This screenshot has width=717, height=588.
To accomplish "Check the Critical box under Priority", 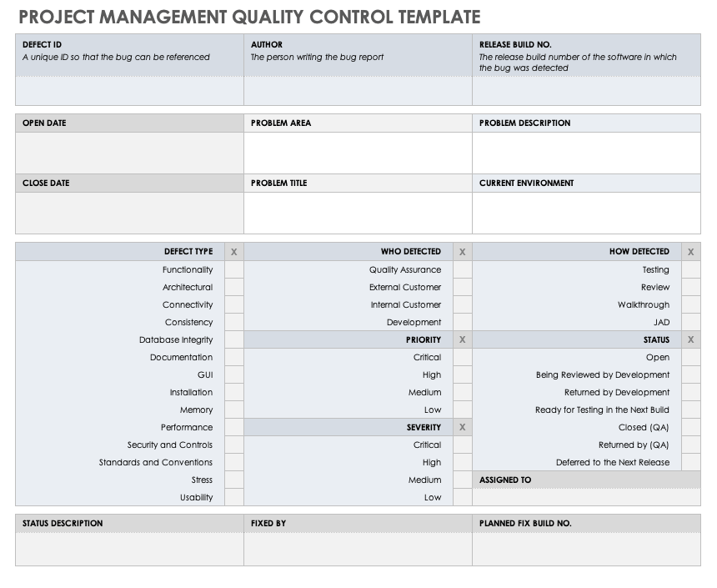I will pos(462,357).
